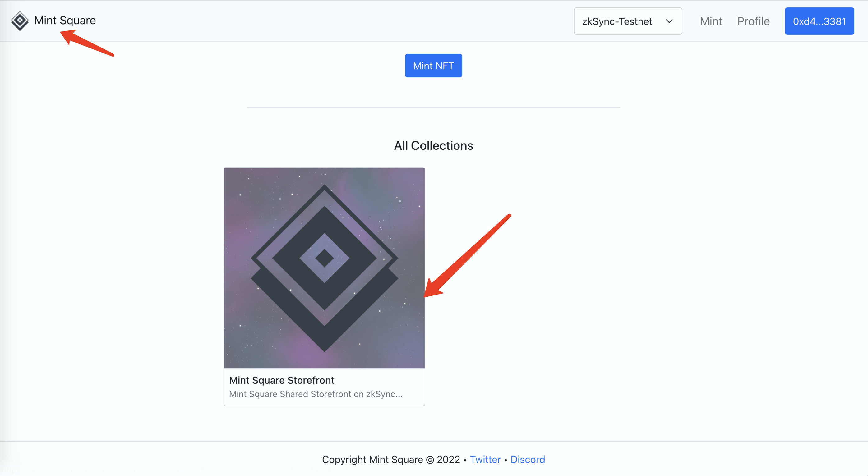Go to the Mint page in navbar
This screenshot has height=476, width=868.
711,21
